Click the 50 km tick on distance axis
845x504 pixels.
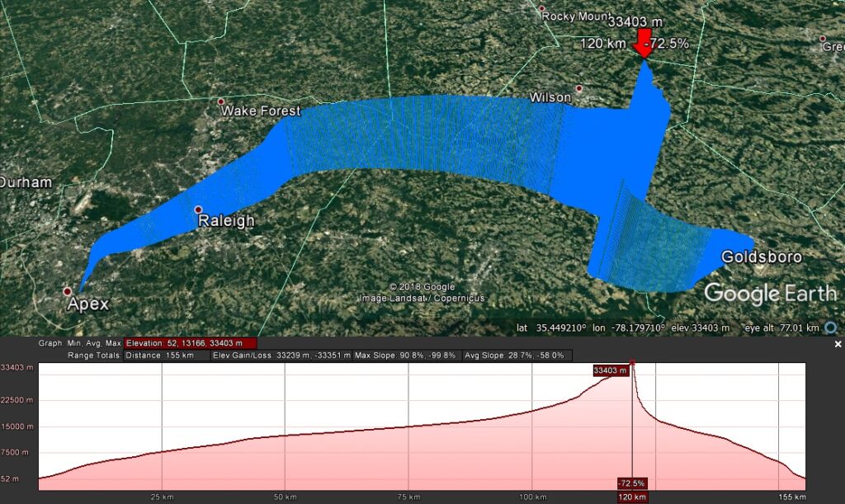click(x=285, y=497)
